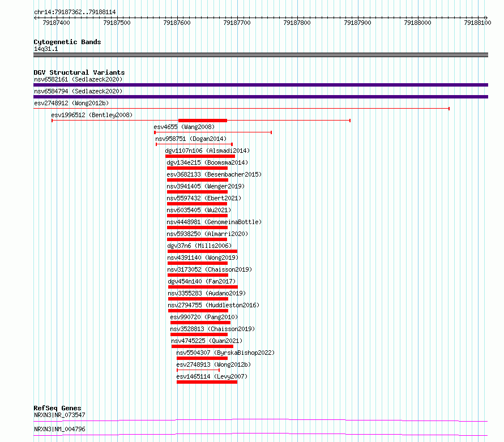Click the NRXN3|NM_004796 gene label
Viewport: 504px width, 442px height.
coord(59,429)
